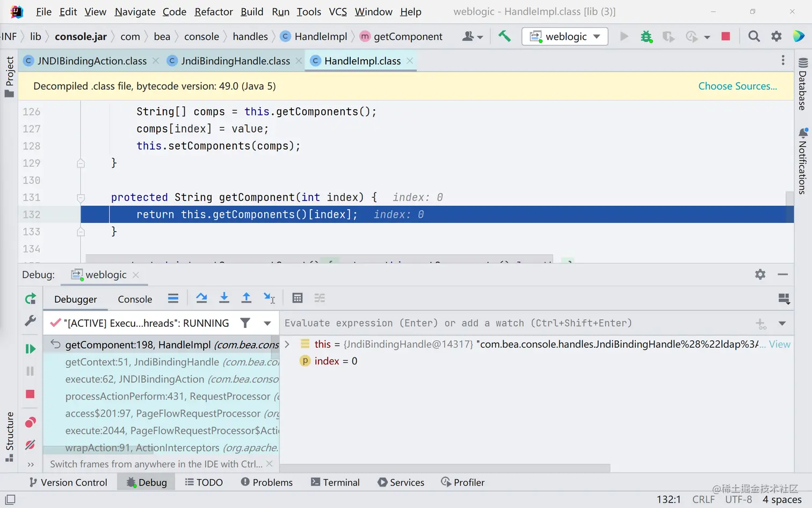Click the Pause Program icon
This screenshot has width=812, height=508.
(30, 371)
